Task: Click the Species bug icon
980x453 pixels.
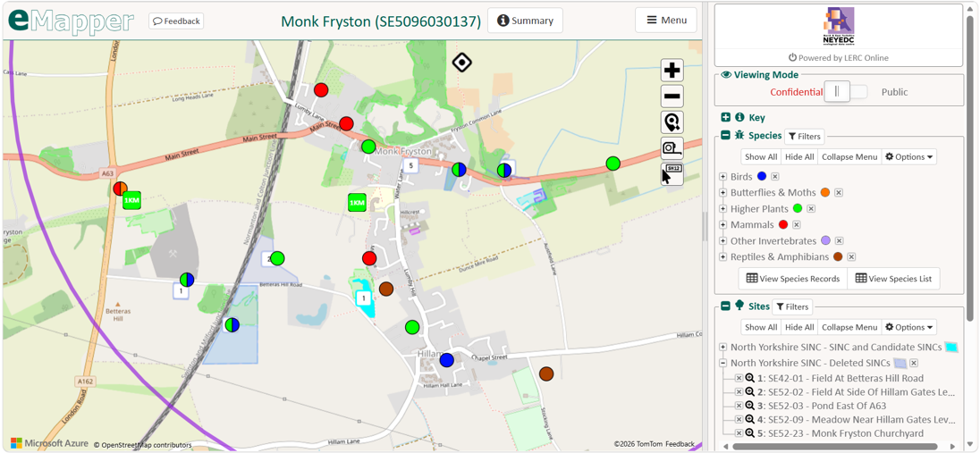Action: (x=739, y=135)
